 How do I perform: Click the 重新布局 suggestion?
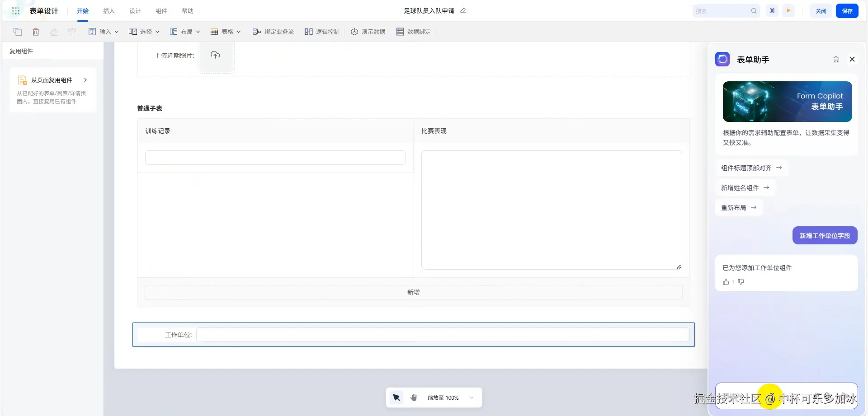[x=739, y=208]
